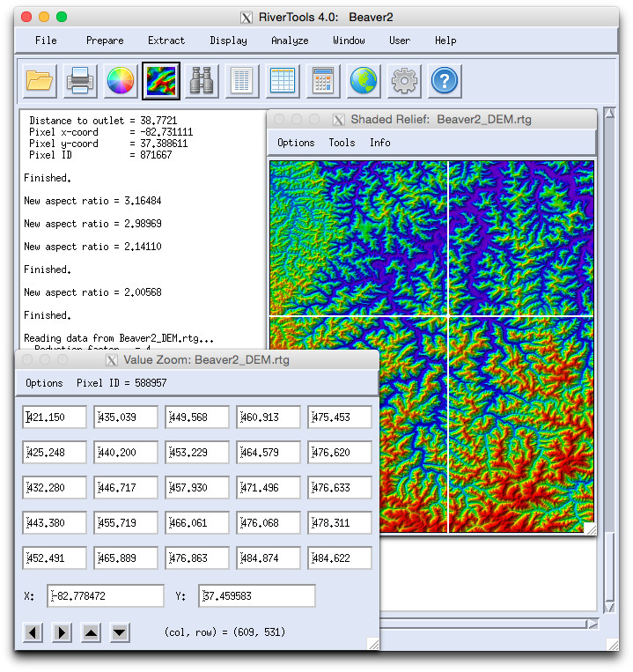Click the spreadsheet grid icon
This screenshot has height=672, width=633.
tap(283, 82)
